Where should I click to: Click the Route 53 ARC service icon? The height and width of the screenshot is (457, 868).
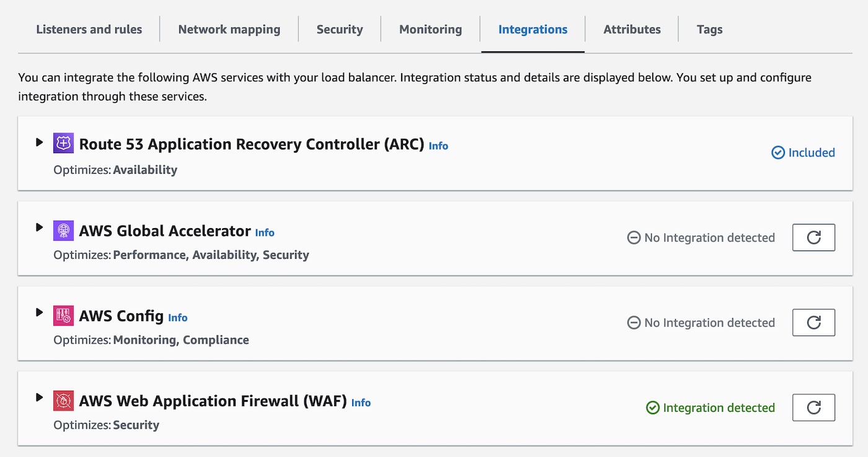coord(63,143)
